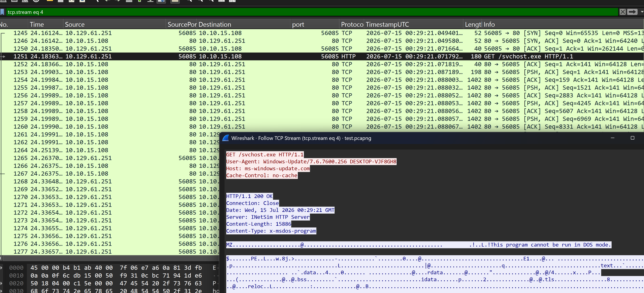Click the Server: INetSim HTTP Server line
Image resolution: width=644 pixels, height=293 pixels.
(268, 217)
